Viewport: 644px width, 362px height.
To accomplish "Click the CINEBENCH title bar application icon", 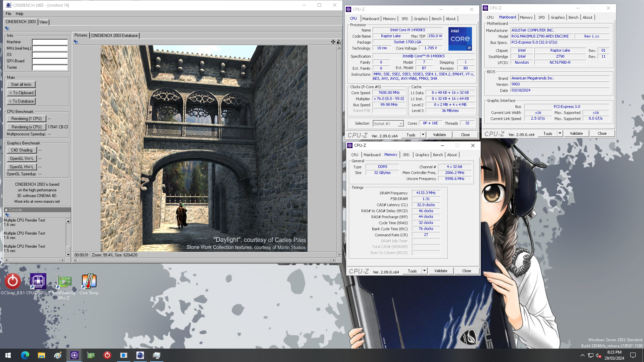I will (x=8, y=5).
